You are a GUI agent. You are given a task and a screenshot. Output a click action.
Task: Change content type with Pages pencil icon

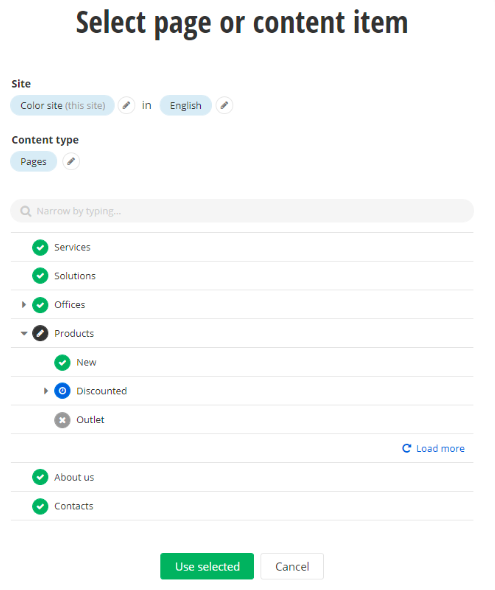coord(71,162)
